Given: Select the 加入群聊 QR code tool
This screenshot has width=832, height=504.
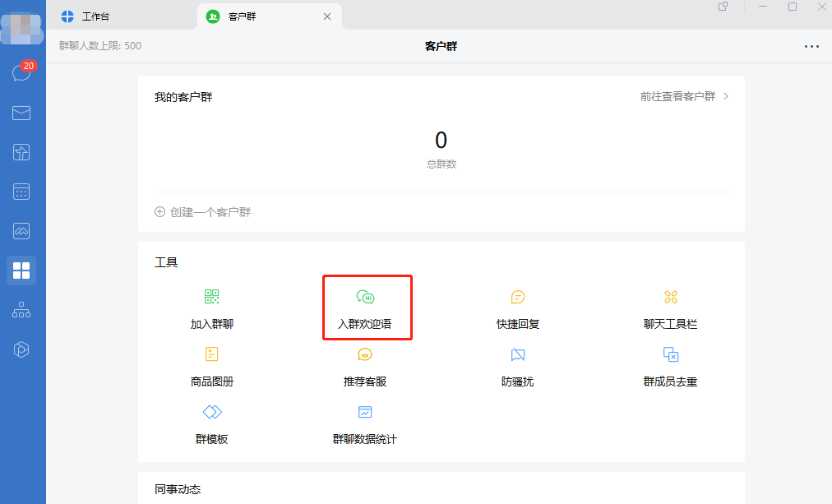Looking at the screenshot, I should pyautogui.click(x=211, y=307).
